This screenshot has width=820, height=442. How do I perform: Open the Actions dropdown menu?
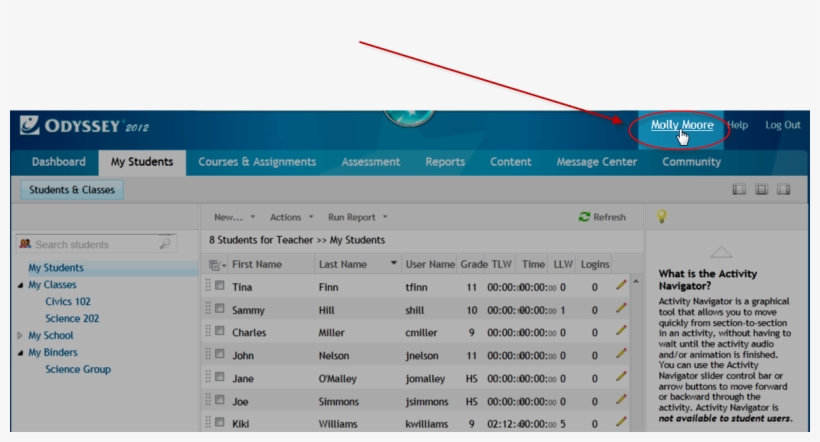[291, 217]
